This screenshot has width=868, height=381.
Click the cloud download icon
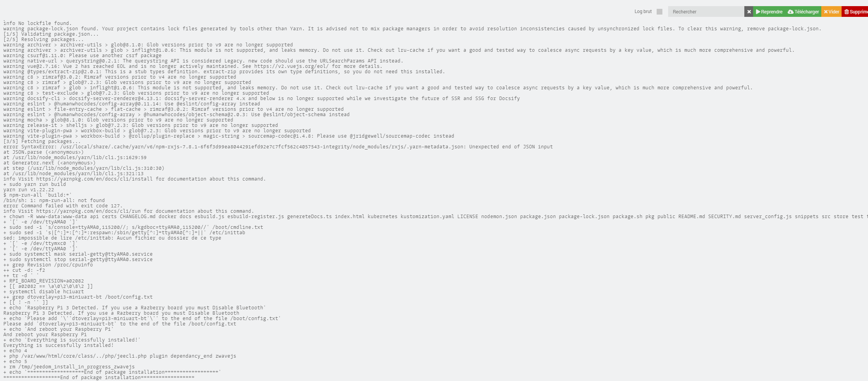(x=791, y=12)
